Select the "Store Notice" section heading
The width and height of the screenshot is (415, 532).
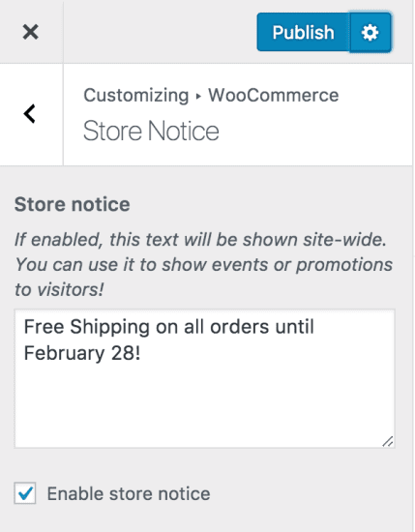point(151,131)
